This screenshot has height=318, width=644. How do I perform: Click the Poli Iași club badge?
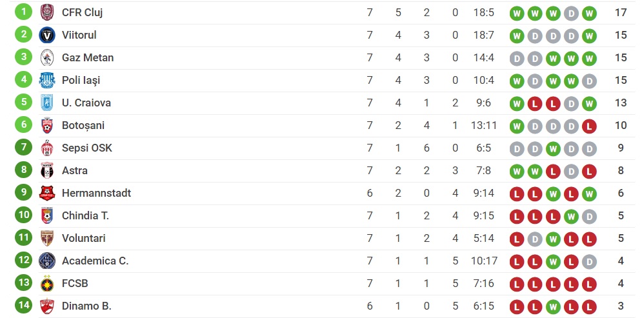(x=47, y=80)
